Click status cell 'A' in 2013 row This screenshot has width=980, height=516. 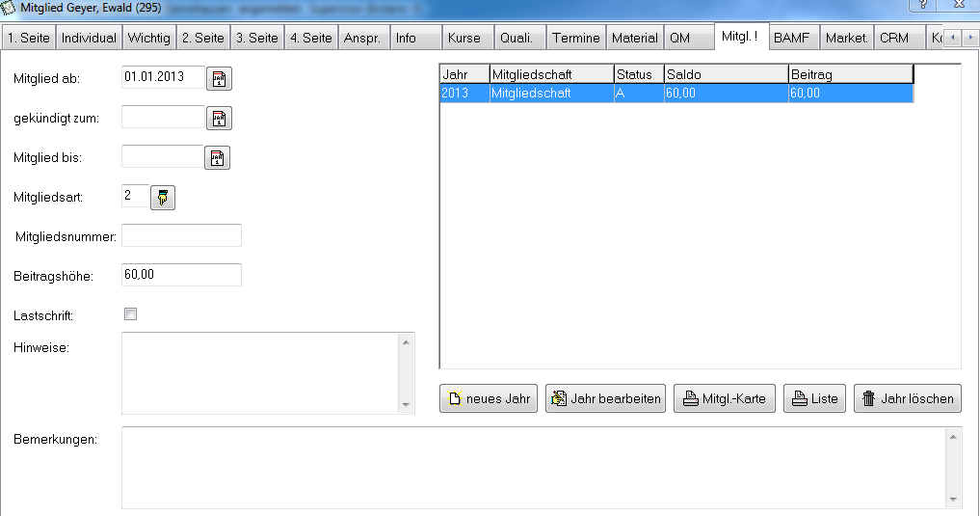pos(639,94)
